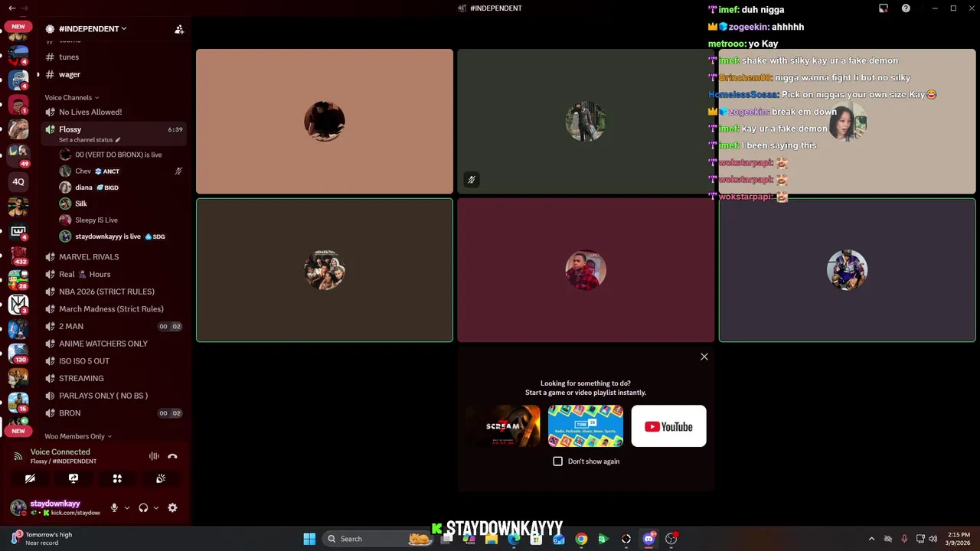980x551 pixels.
Task: Open the 4Q server icon
Action: [18, 182]
